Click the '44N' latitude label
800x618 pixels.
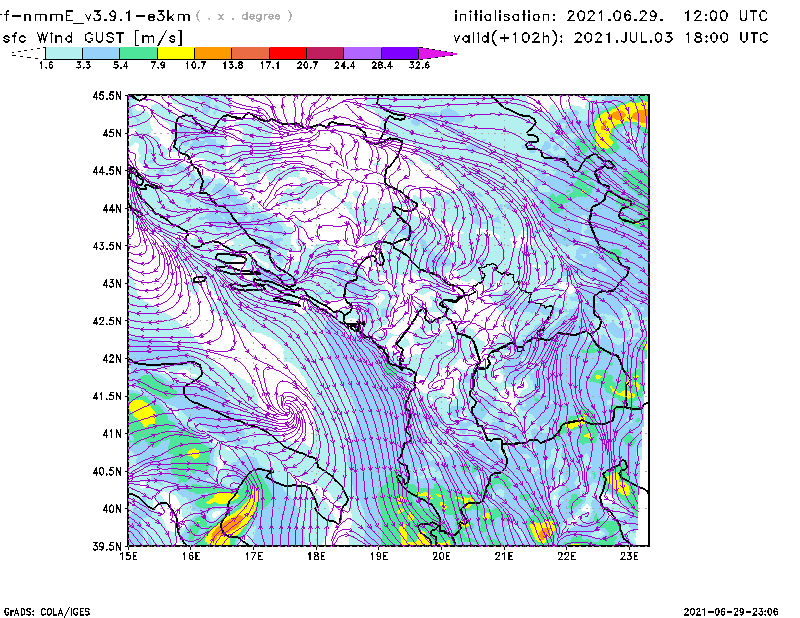[112, 208]
